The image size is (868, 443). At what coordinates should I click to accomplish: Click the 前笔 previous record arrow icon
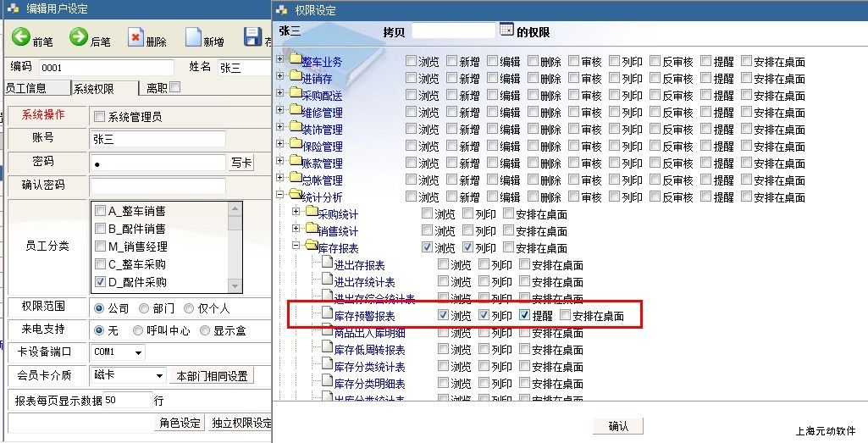[x=21, y=37]
